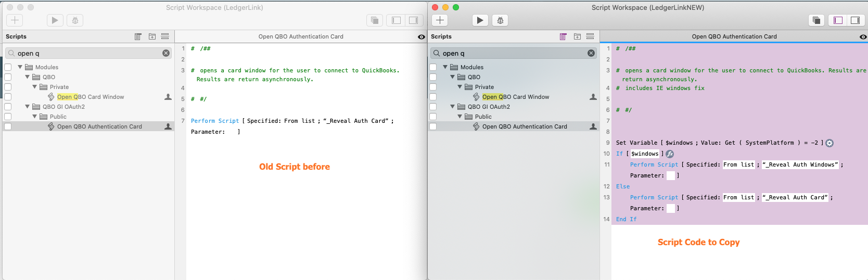Toggle the left pane button in LedgerLink window

pyautogui.click(x=396, y=20)
